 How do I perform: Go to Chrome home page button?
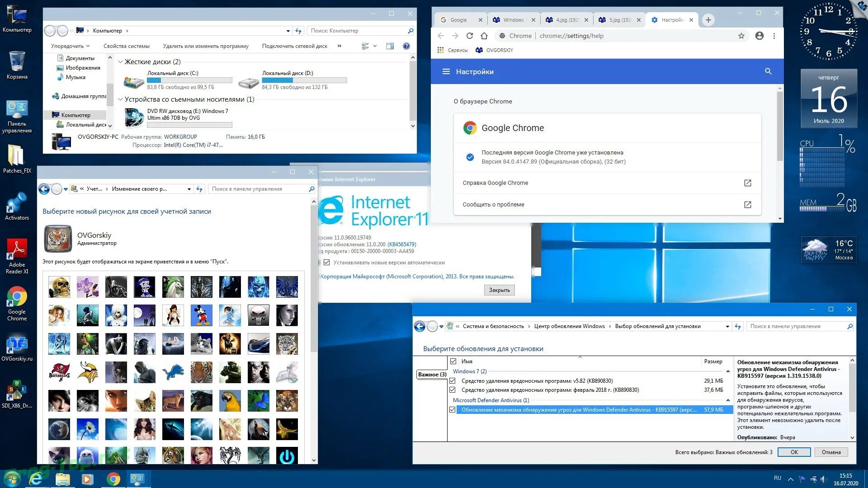[484, 36]
